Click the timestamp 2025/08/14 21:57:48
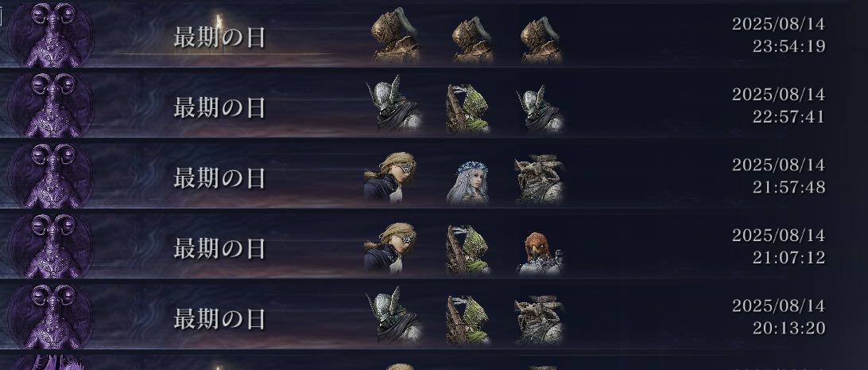868x370 pixels. (x=778, y=176)
